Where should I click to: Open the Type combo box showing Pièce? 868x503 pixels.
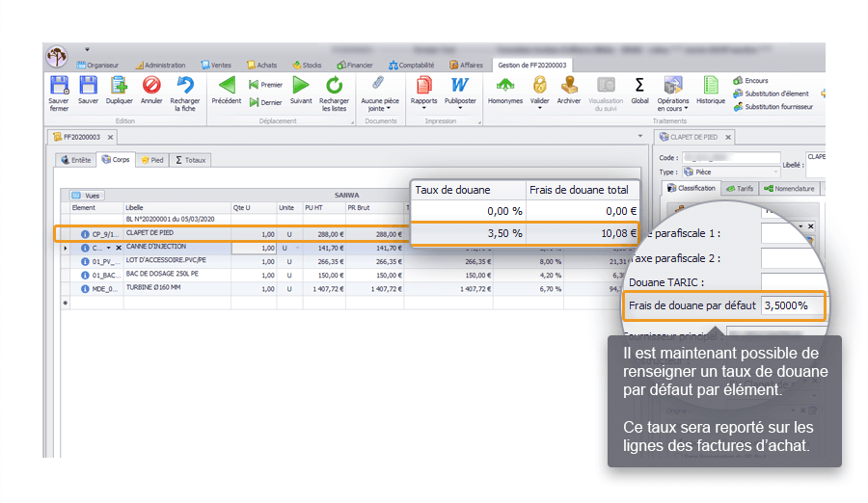point(719,172)
